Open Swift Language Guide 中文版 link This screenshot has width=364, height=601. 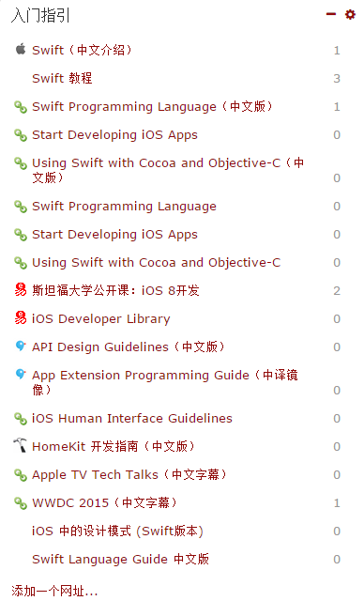121,560
